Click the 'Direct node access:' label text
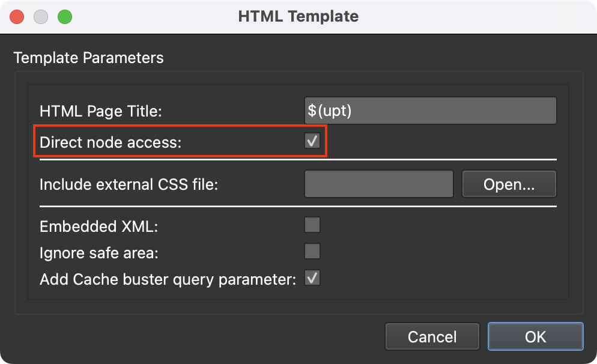Screen dimensions: 597x364 (110, 143)
